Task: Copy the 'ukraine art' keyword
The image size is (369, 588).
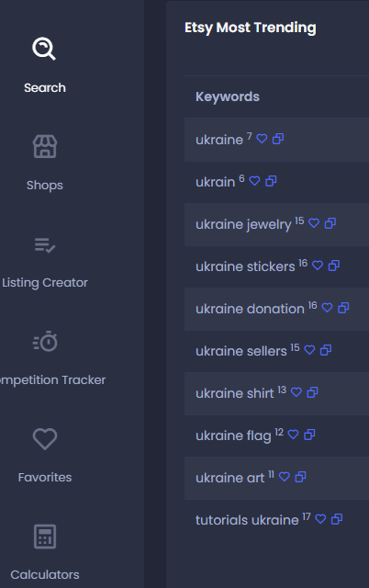Action: pyautogui.click(x=300, y=477)
